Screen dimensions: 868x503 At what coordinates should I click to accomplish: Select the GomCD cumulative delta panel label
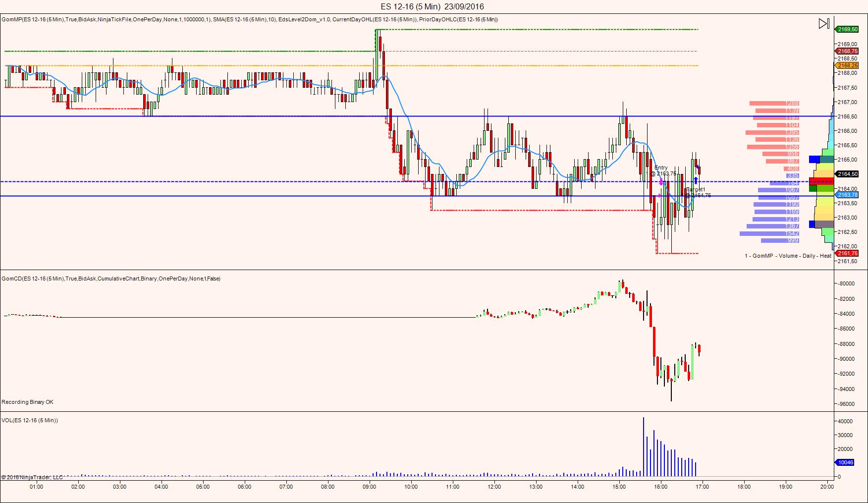pos(111,279)
